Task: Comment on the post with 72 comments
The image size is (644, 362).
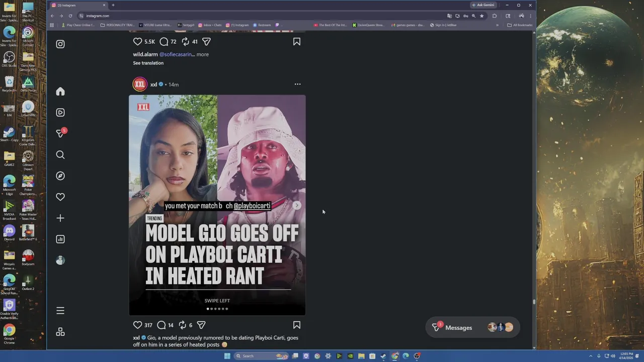Action: click(x=164, y=42)
